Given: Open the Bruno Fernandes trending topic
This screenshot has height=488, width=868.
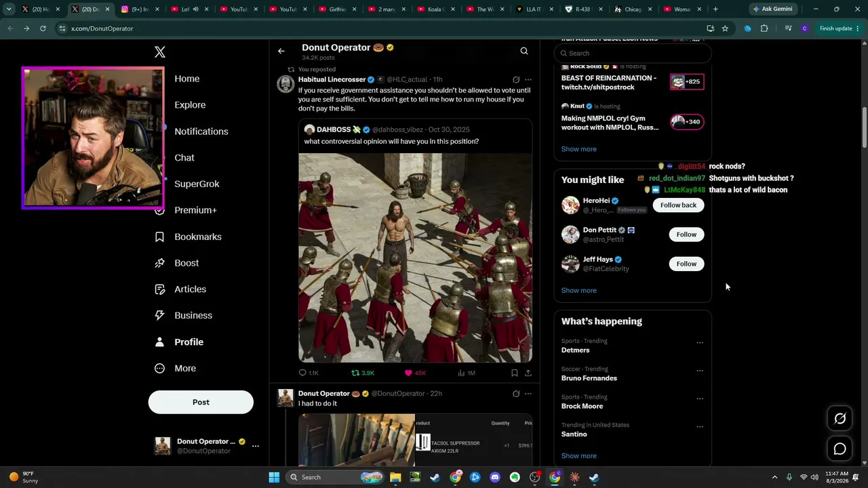Looking at the screenshot, I should [589, 378].
